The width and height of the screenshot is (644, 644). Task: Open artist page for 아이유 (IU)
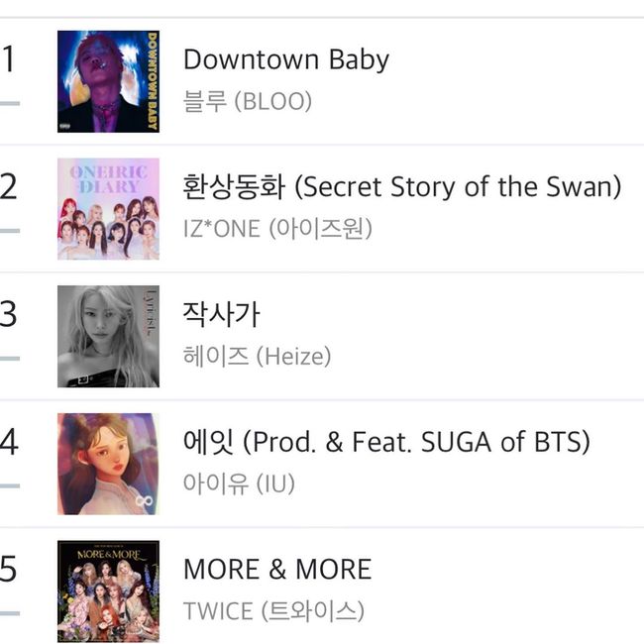[239, 483]
